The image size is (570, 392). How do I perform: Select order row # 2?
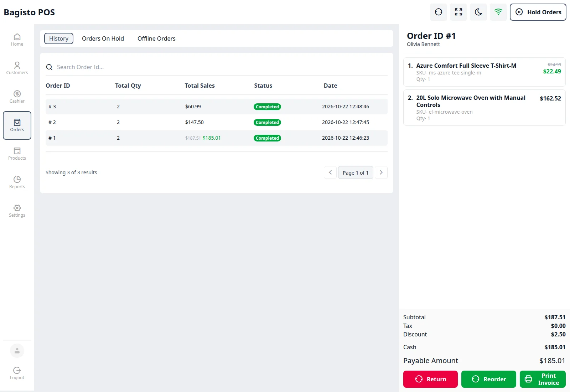[217, 122]
